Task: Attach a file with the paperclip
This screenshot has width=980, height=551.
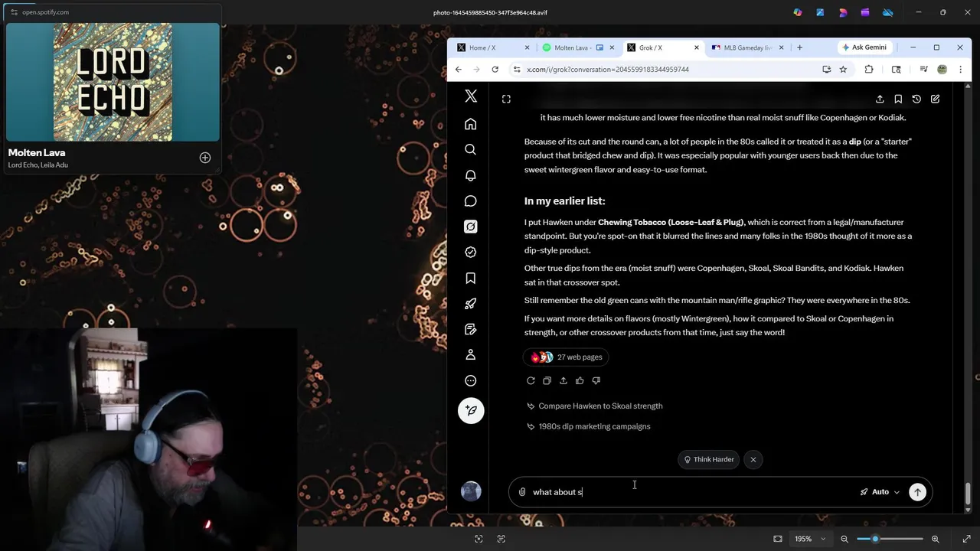Action: pos(522,492)
